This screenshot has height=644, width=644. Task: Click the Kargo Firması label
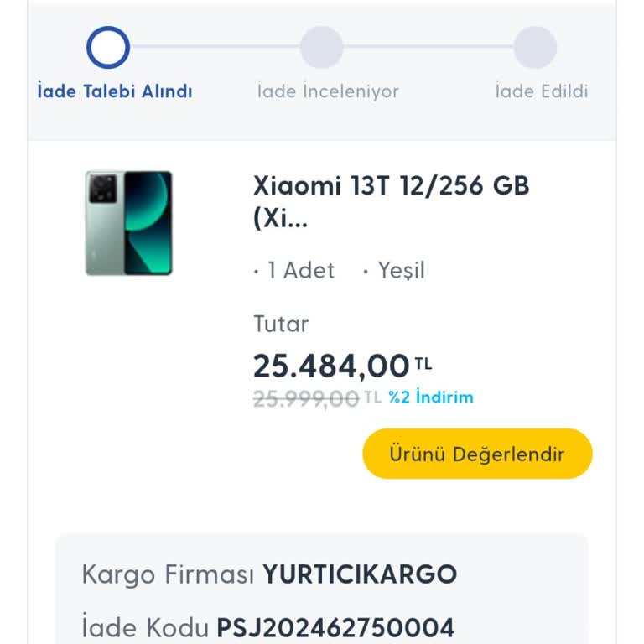[168, 575]
